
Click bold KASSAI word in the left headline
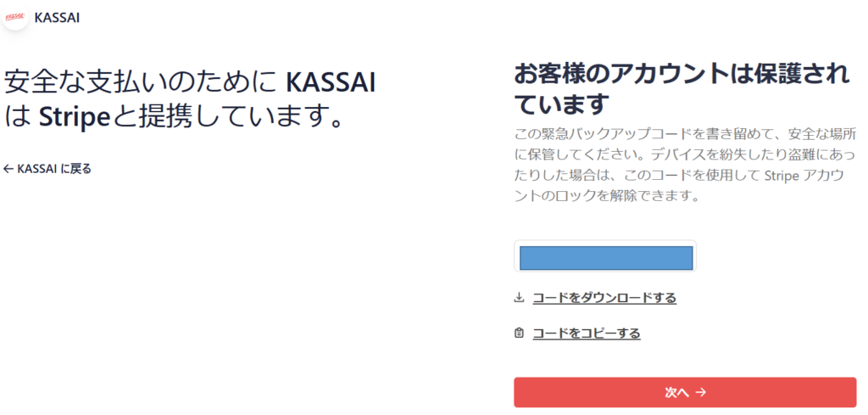tap(331, 84)
